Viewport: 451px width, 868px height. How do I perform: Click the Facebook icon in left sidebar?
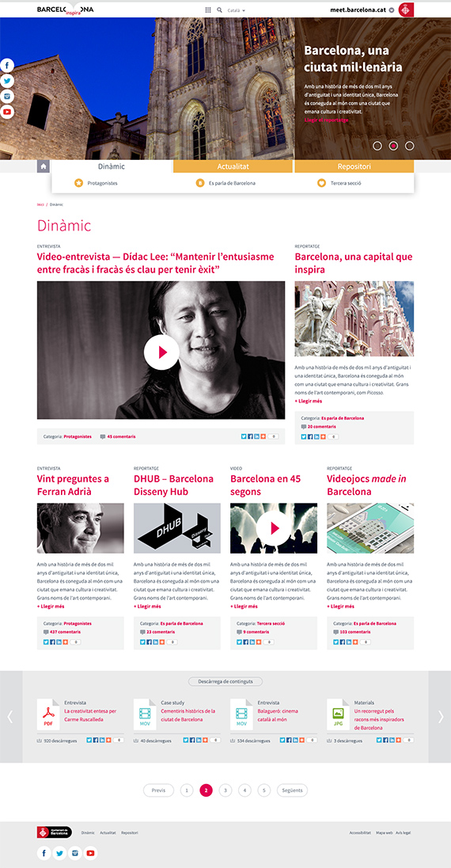pyautogui.click(x=7, y=65)
